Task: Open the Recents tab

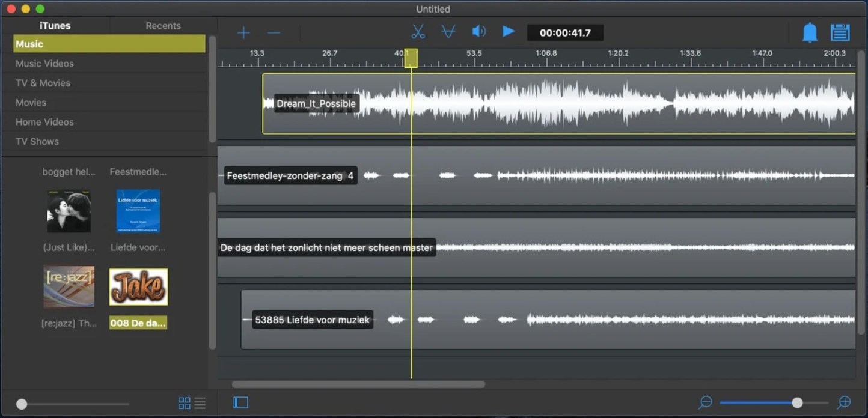Action: click(x=163, y=26)
